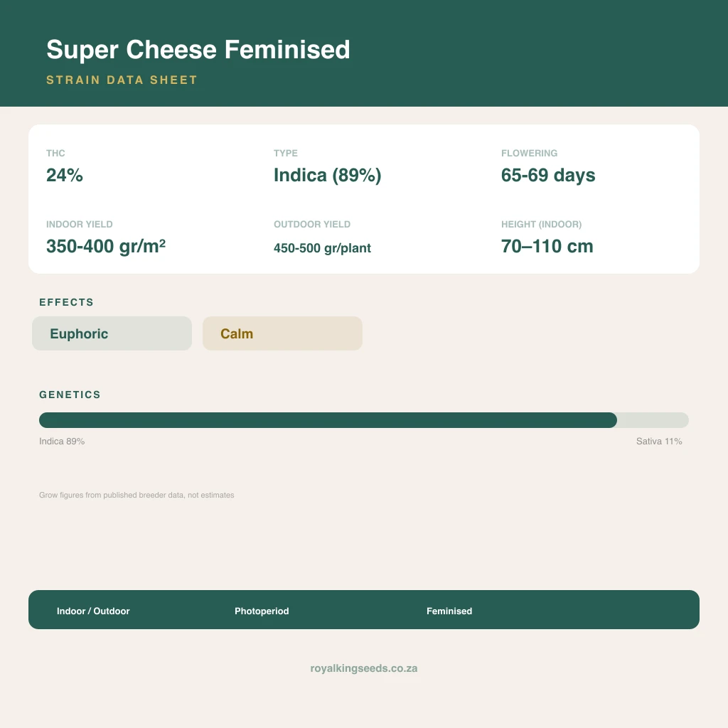
Task: Click the 24% THC value
Action: point(65,175)
